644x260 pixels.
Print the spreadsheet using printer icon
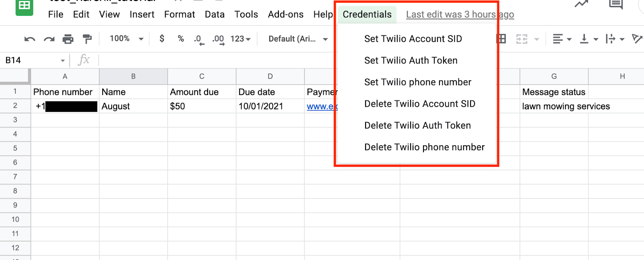pos(68,39)
